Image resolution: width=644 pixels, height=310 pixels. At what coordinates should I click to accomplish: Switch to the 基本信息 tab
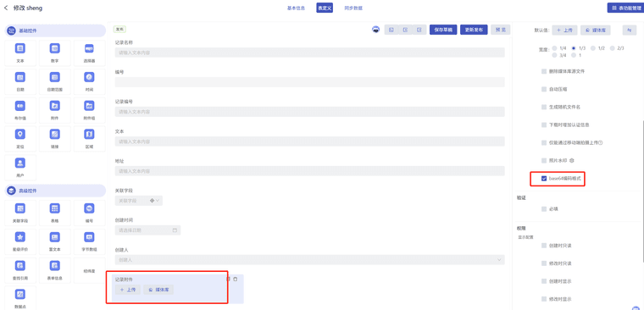point(296,8)
